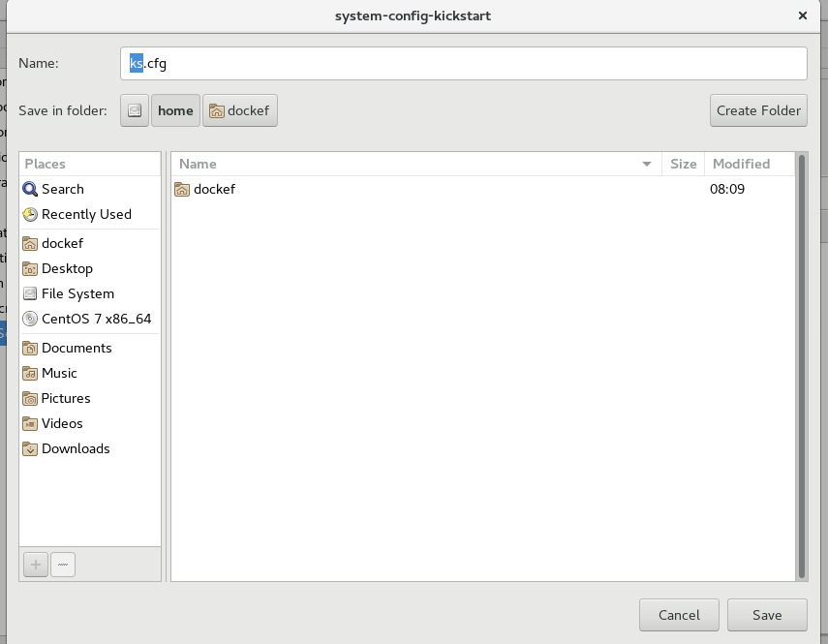Click the 08:09 modified time entry

[x=727, y=189]
